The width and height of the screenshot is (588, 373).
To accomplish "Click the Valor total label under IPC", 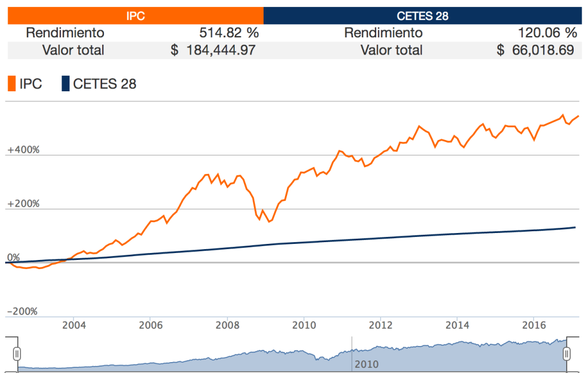I will (x=73, y=50).
